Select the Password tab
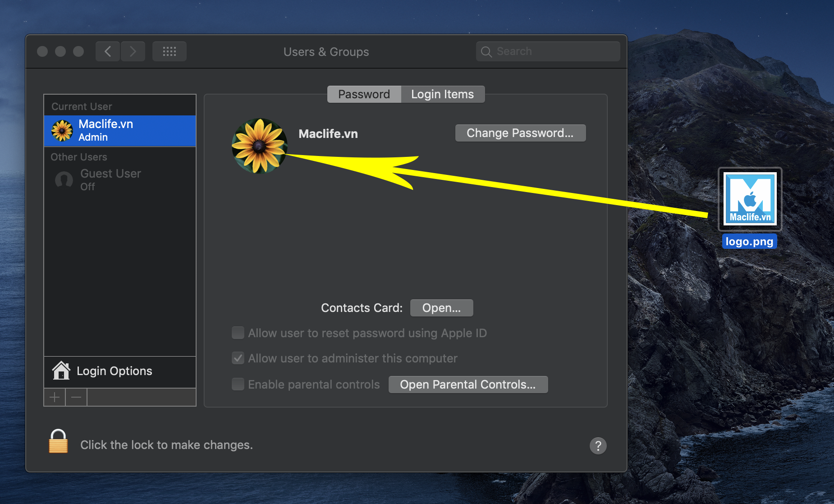 click(x=364, y=94)
